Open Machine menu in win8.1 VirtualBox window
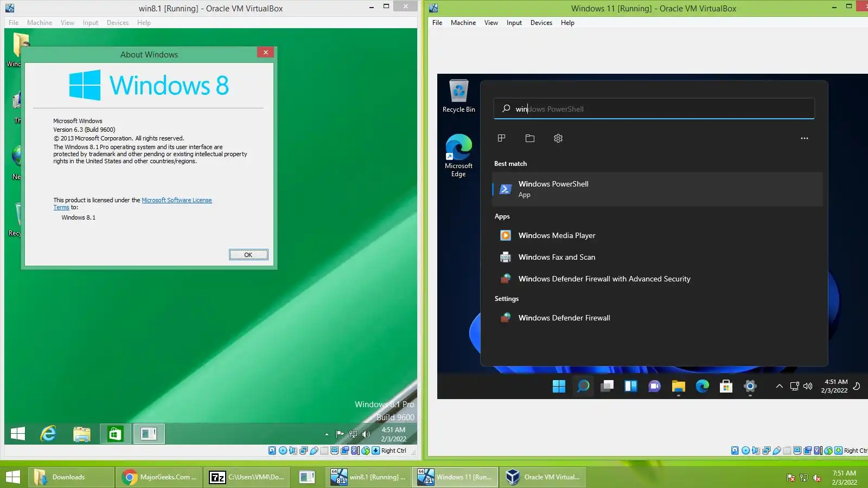The width and height of the screenshot is (868, 488). [x=40, y=23]
